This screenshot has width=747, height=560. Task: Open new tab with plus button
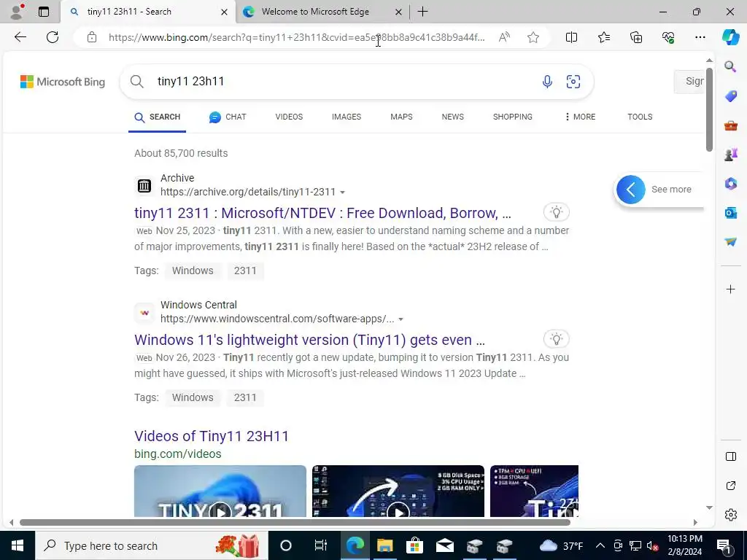coord(422,12)
